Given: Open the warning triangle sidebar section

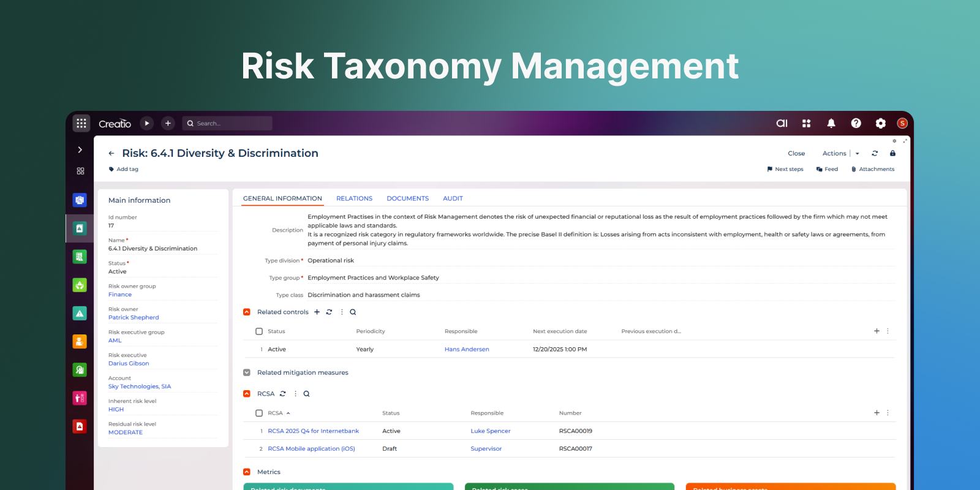Looking at the screenshot, I should coord(80,313).
